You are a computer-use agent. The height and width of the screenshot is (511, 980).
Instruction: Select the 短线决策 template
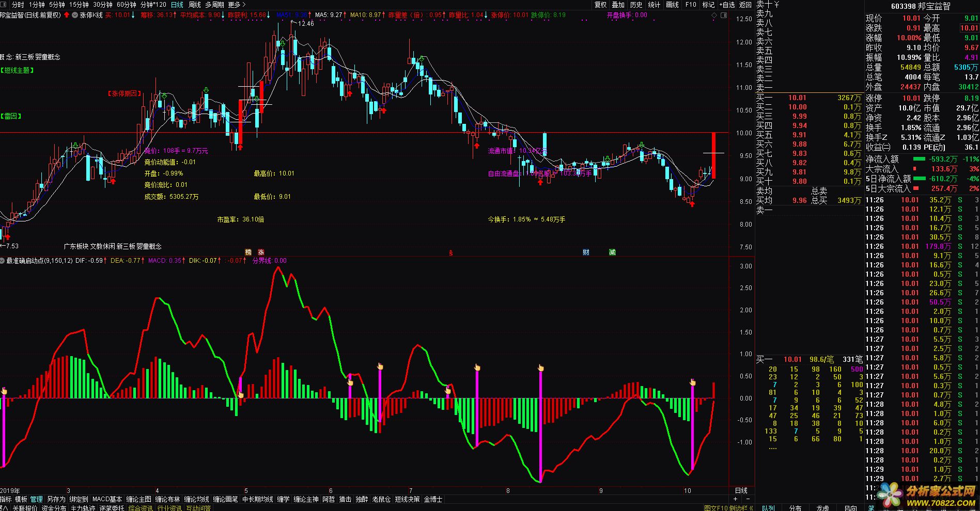point(407,499)
